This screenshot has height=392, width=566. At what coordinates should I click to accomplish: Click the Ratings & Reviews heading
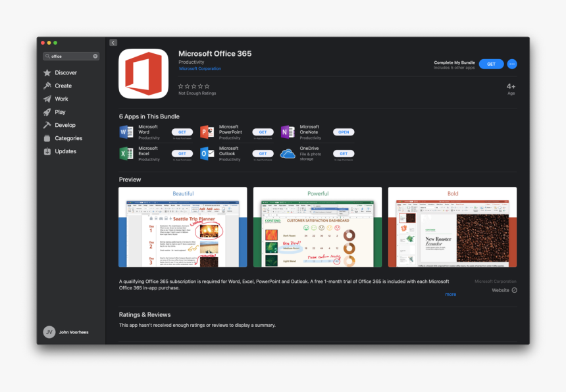click(145, 315)
